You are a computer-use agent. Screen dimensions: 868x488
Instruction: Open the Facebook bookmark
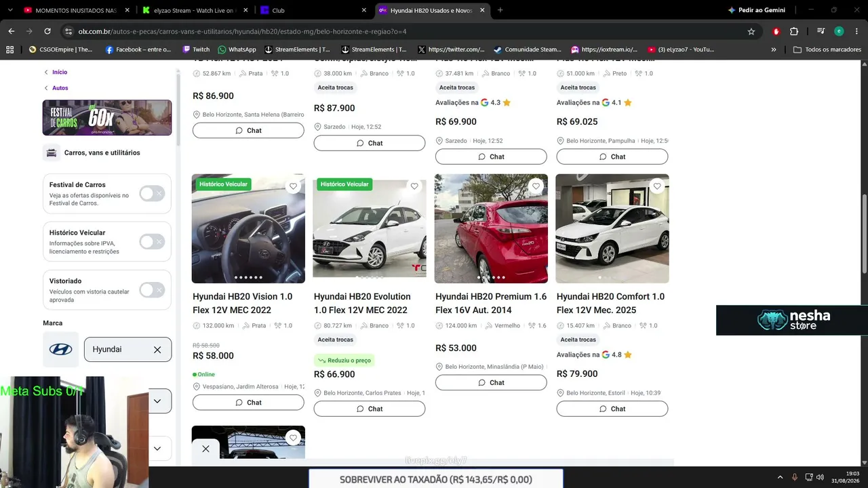(138, 49)
